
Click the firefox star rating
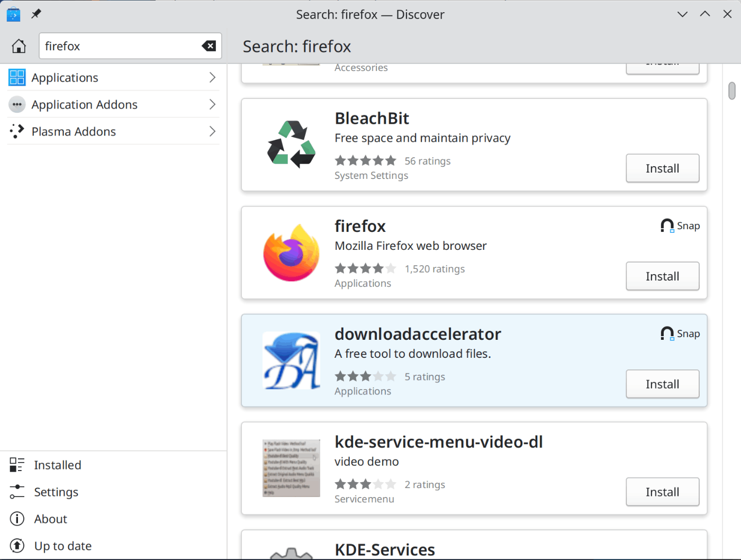365,268
